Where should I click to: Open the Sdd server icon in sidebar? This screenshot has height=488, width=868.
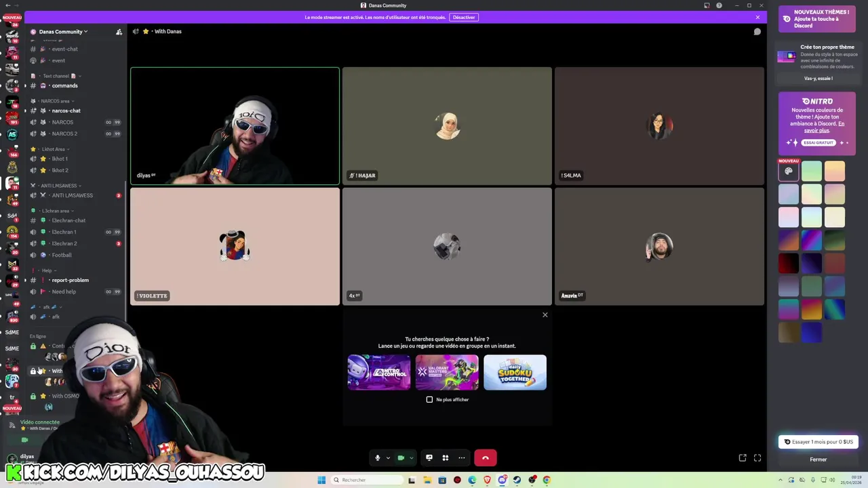[x=12, y=216]
